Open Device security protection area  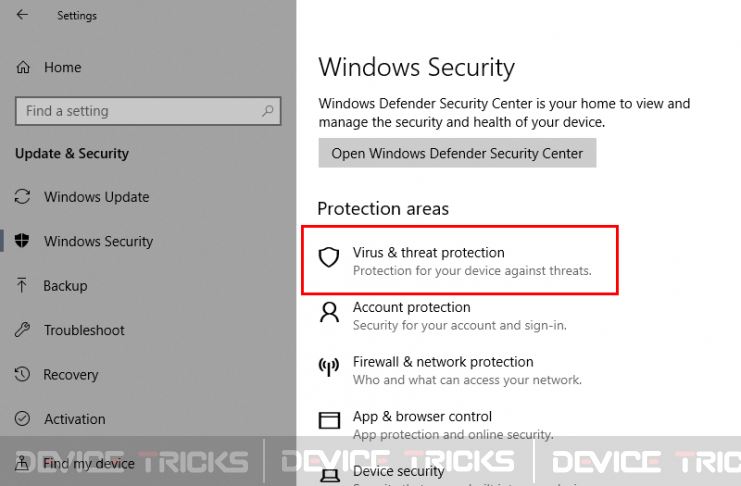[398, 471]
